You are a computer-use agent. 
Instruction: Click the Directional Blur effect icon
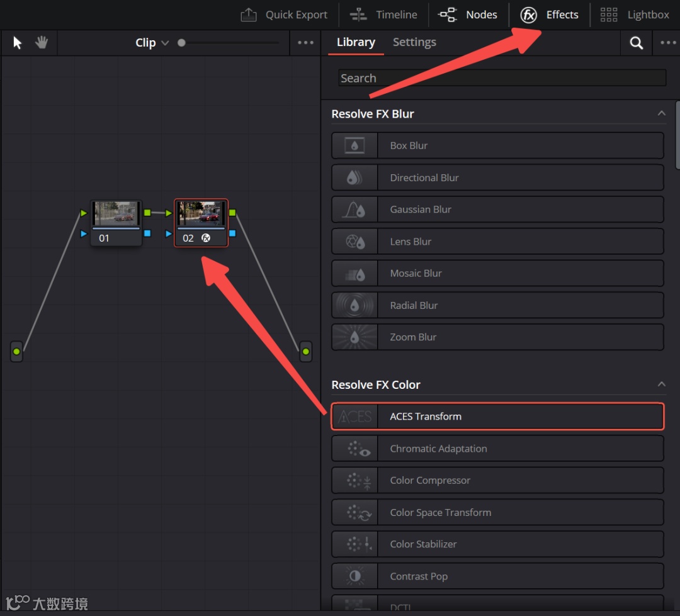(354, 177)
